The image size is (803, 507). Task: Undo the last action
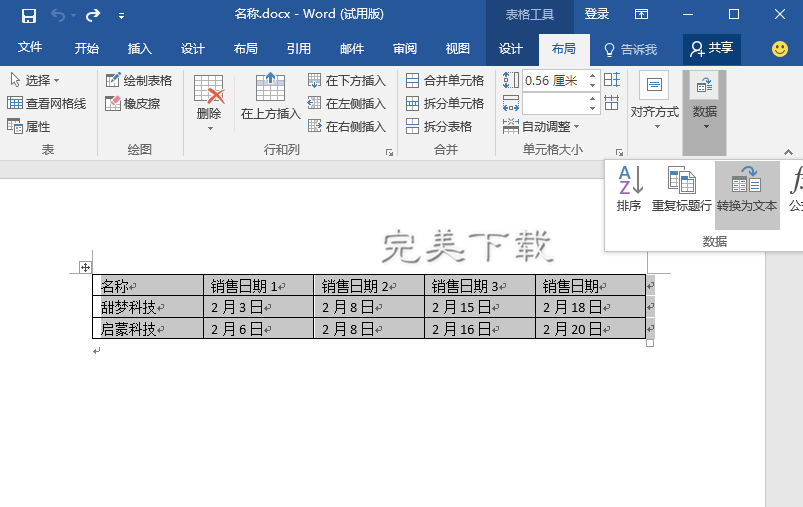coord(57,15)
